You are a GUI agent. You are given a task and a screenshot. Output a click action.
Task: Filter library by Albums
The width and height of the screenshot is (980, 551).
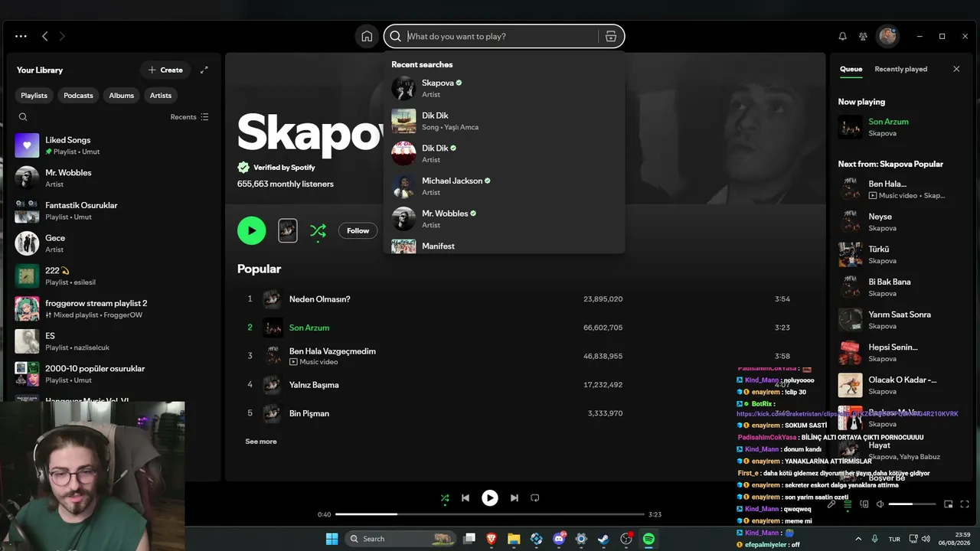click(121, 96)
